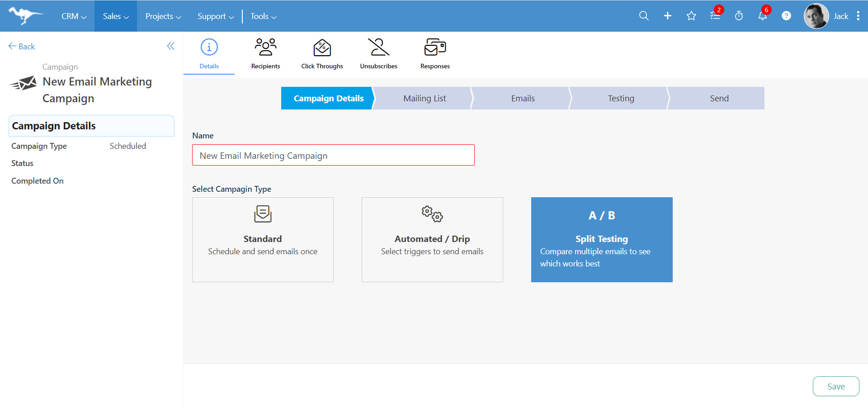Click the Scheduled campaign type value
This screenshot has height=408, width=868.
(x=128, y=146)
